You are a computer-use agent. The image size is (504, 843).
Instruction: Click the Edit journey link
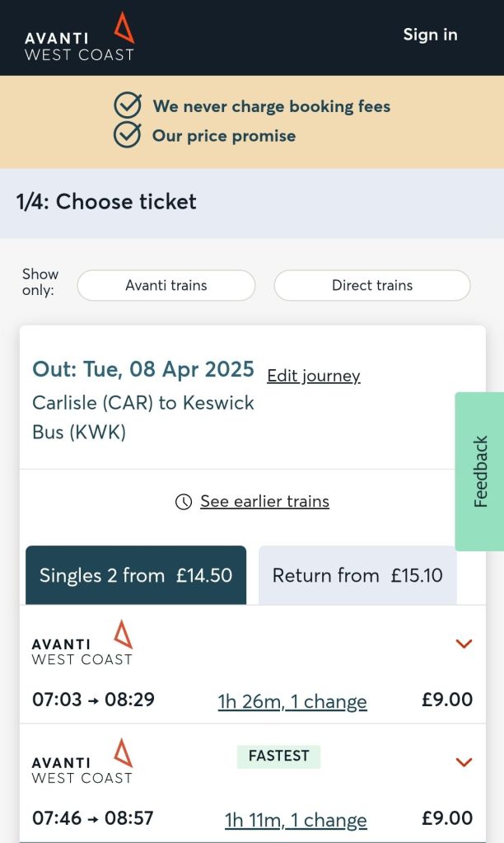[314, 376]
